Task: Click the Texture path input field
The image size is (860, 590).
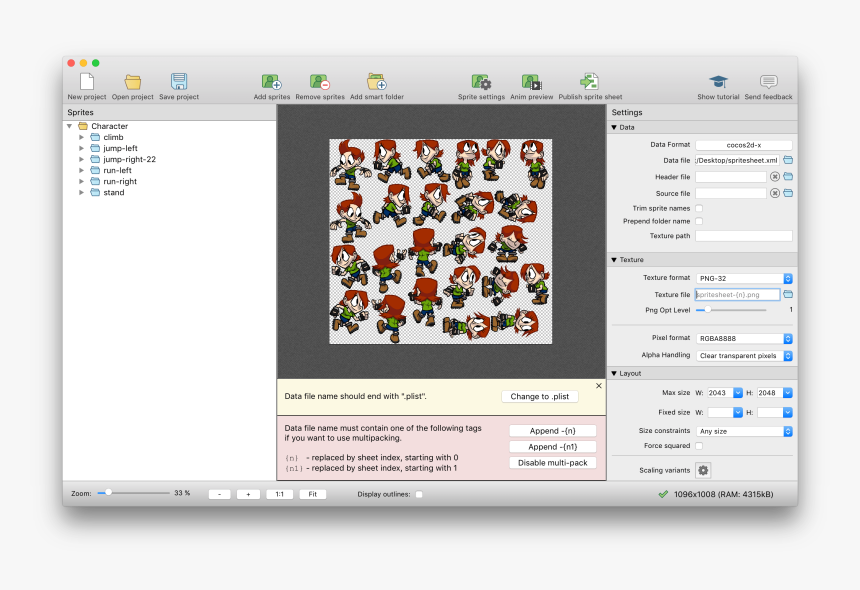Action: (x=744, y=236)
